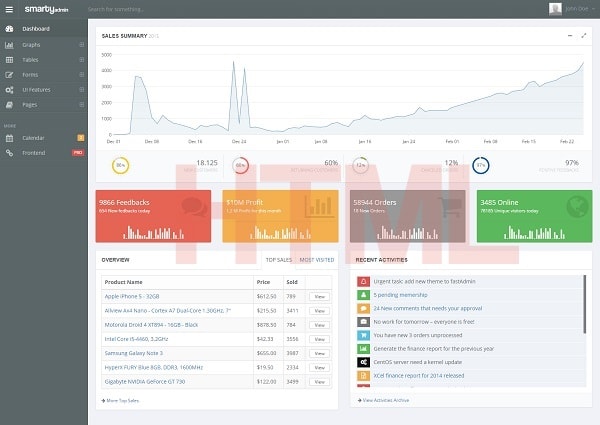This screenshot has height=425, width=600.
Task: Open the More Top Sales link
Action: pos(121,400)
